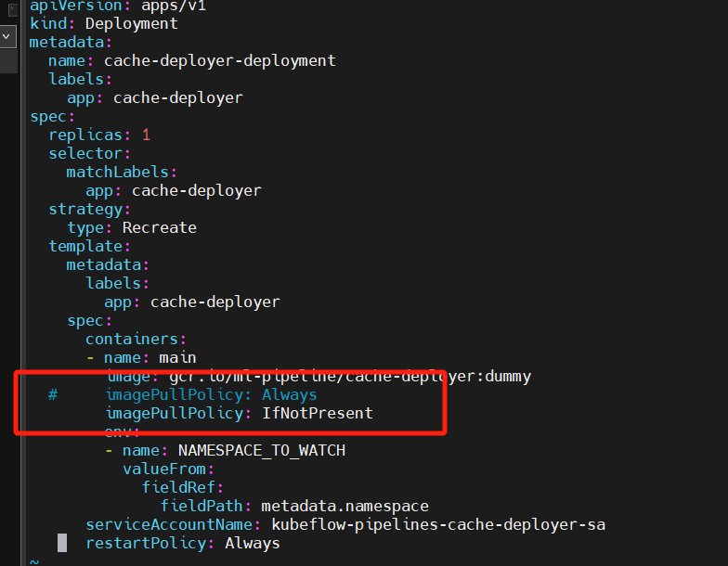The height and width of the screenshot is (566, 728).
Task: Click the containers key
Action: [x=132, y=340]
